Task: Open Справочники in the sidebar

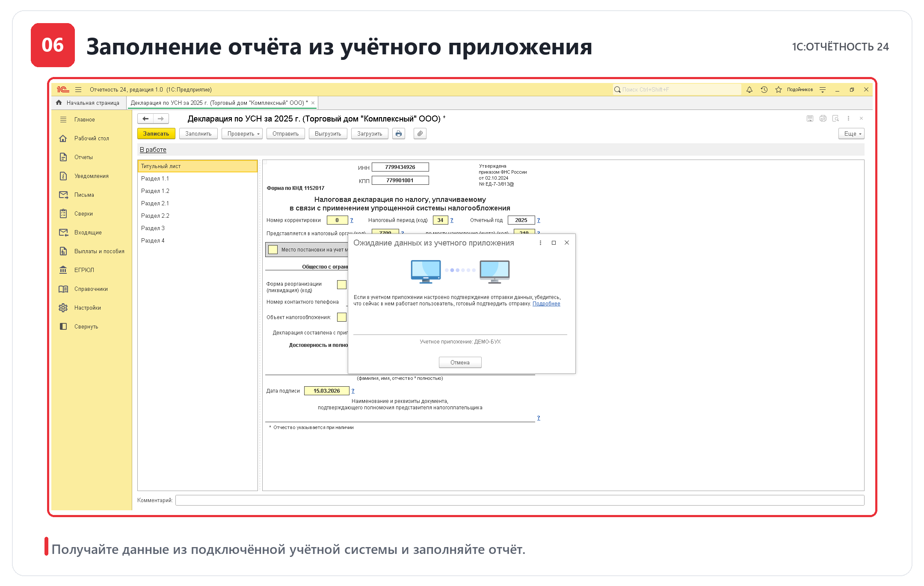Action: (x=92, y=289)
